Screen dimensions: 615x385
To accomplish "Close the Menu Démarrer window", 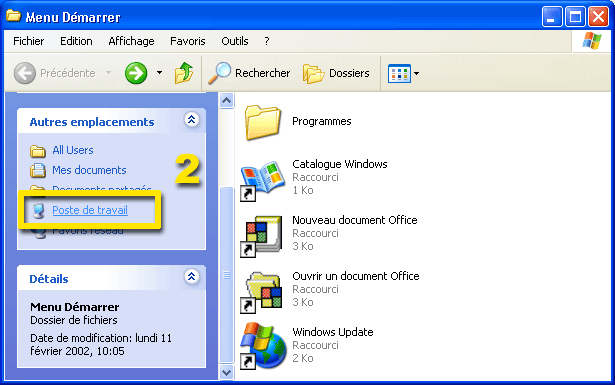I will tap(599, 17).
